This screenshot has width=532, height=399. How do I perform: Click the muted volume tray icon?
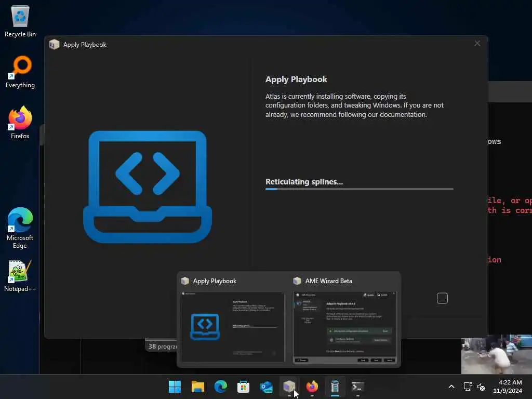click(481, 387)
